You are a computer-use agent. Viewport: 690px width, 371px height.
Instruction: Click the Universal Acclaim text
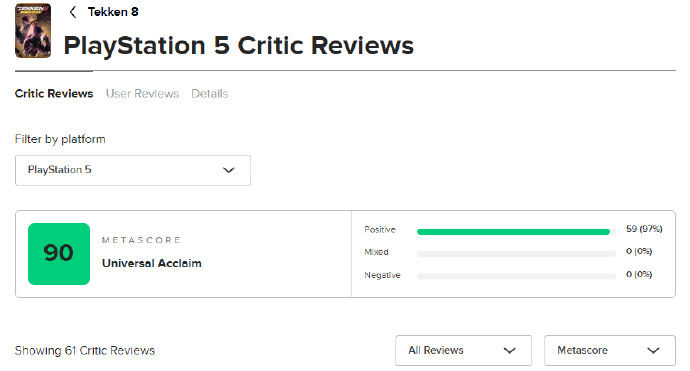[x=152, y=263]
